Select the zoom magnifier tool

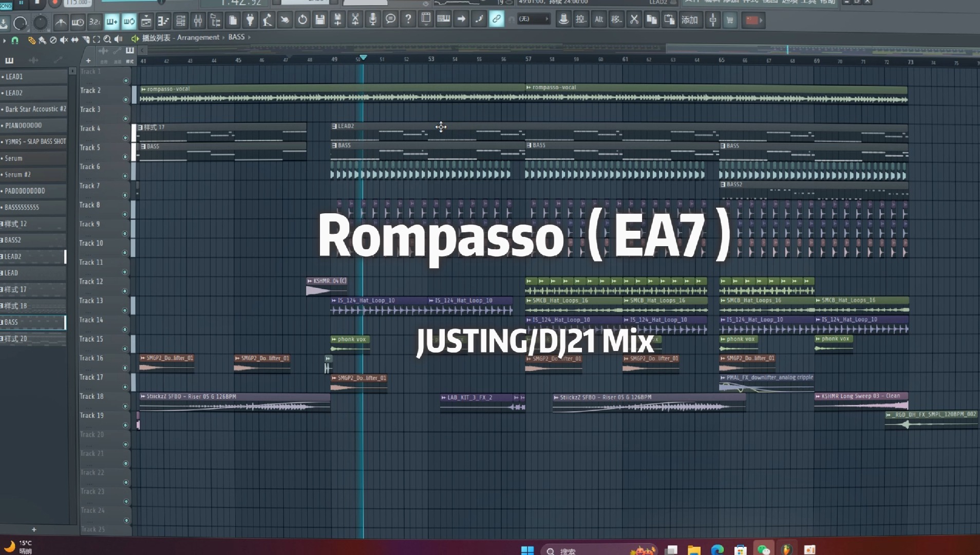107,40
